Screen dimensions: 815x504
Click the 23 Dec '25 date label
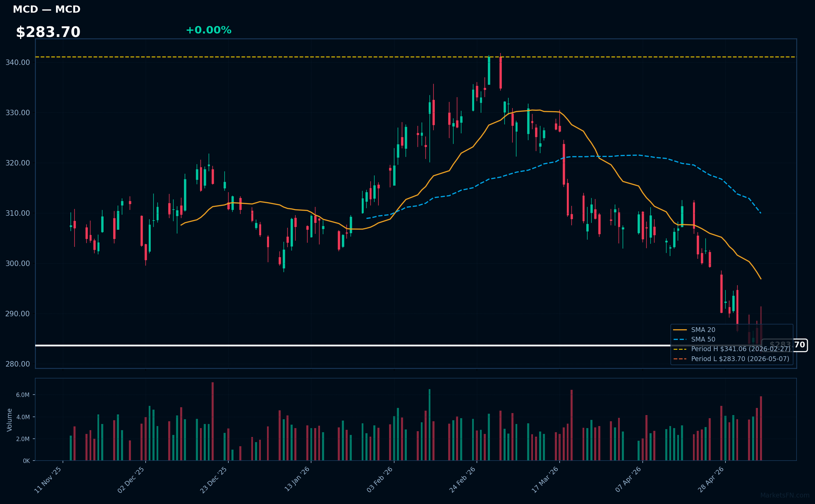tap(214, 480)
